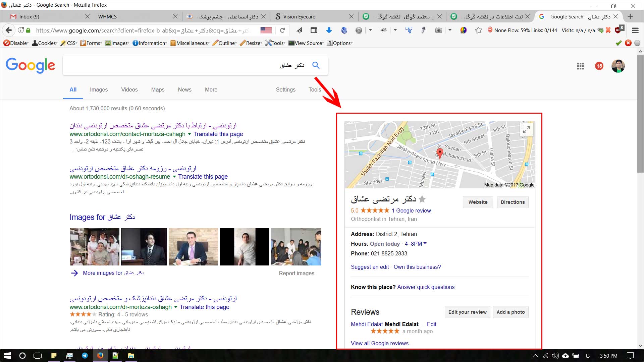Select the Images search tab
Viewport: 644px width, 362px height.
(x=99, y=89)
